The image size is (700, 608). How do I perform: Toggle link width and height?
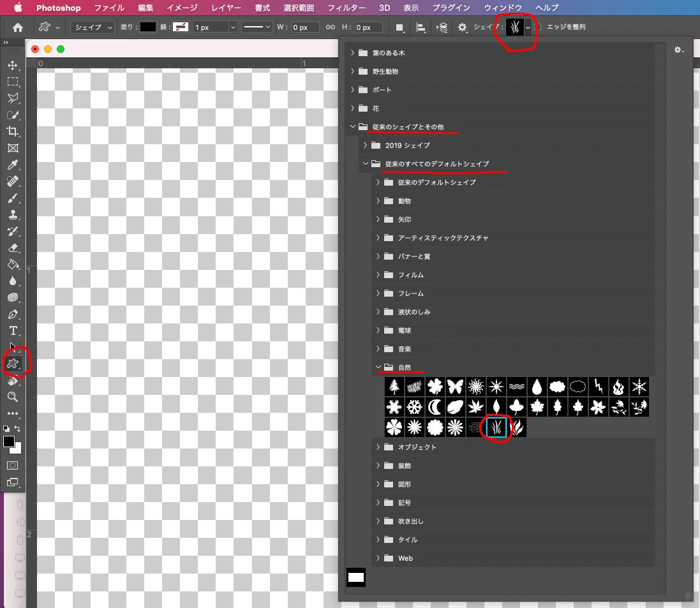pyautogui.click(x=331, y=27)
